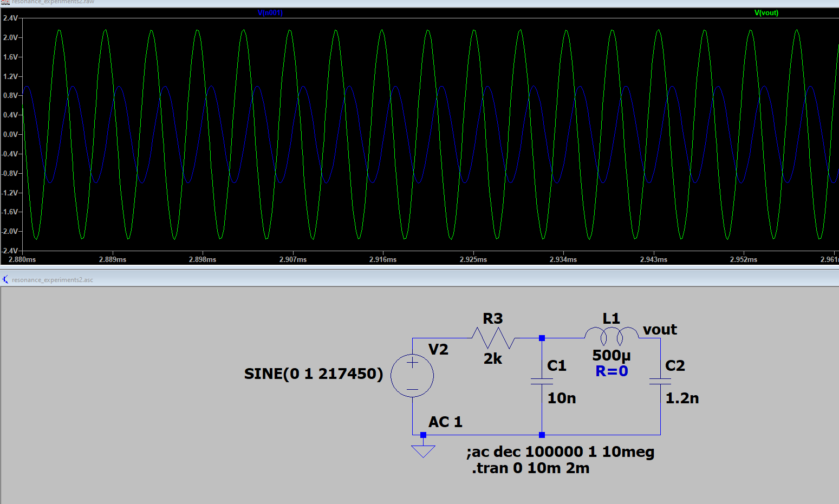Select the ground symbol
839x504 pixels.
pyautogui.click(x=423, y=451)
